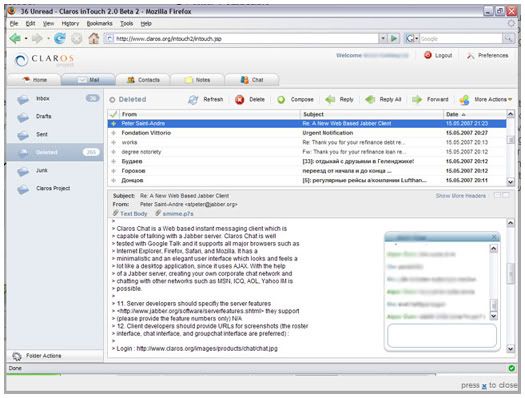The height and width of the screenshot is (398, 525).
Task: Click the Reply arrow icon
Action: pos(330,99)
